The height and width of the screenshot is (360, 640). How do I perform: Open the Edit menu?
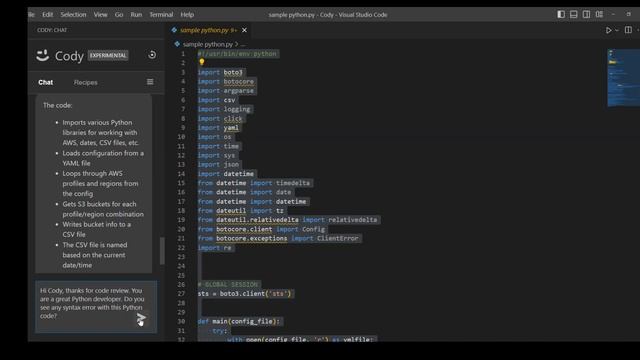coord(47,15)
